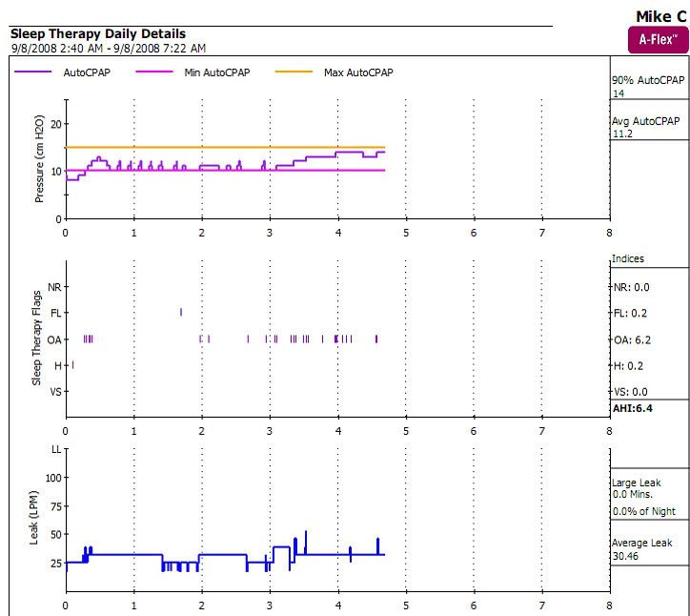The height and width of the screenshot is (616, 690).
Task: Click the 'OA' flag axis label
Action: (x=54, y=339)
